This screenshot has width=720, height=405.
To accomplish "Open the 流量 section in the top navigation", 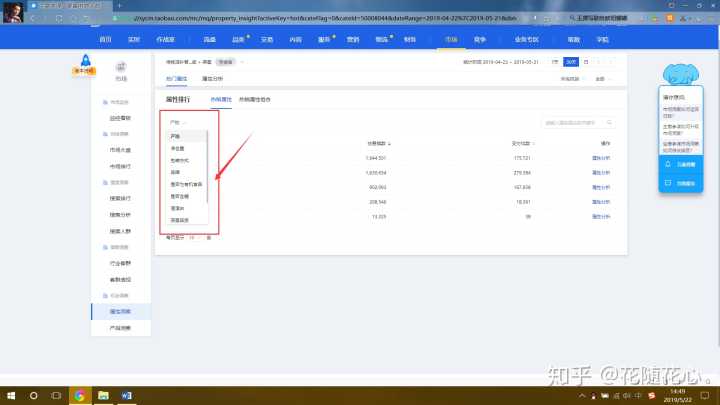I will (209, 39).
